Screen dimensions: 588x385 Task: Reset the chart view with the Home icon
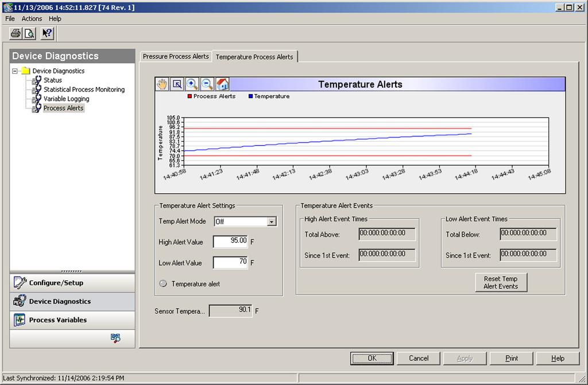tap(222, 84)
